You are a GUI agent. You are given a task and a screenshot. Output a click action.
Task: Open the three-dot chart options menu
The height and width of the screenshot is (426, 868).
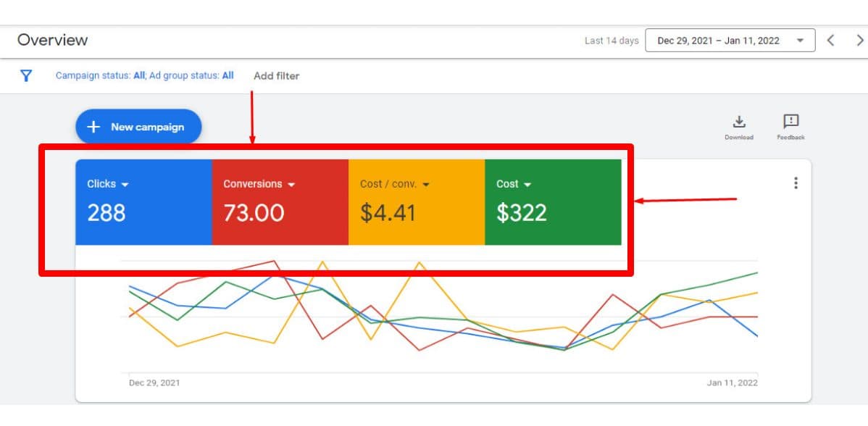click(x=796, y=183)
